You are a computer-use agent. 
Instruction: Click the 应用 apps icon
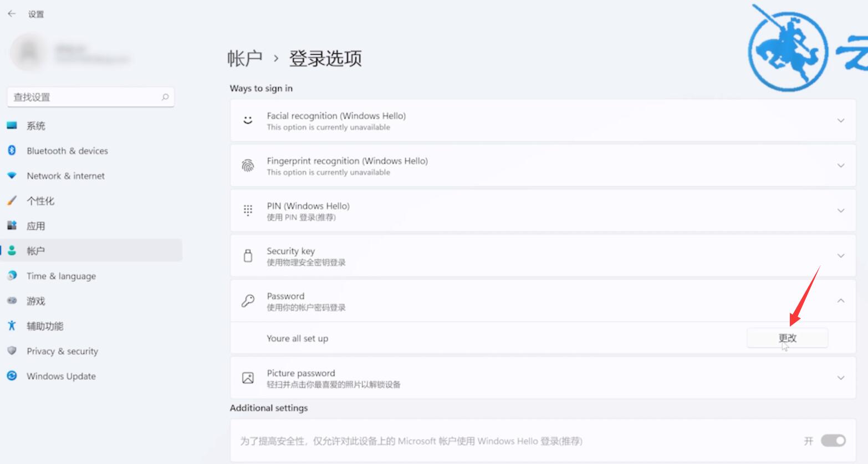point(12,225)
